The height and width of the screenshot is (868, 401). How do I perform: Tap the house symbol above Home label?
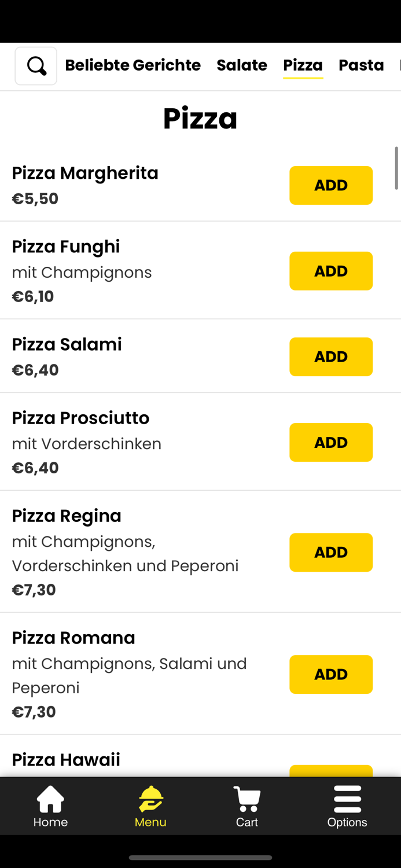click(x=50, y=797)
